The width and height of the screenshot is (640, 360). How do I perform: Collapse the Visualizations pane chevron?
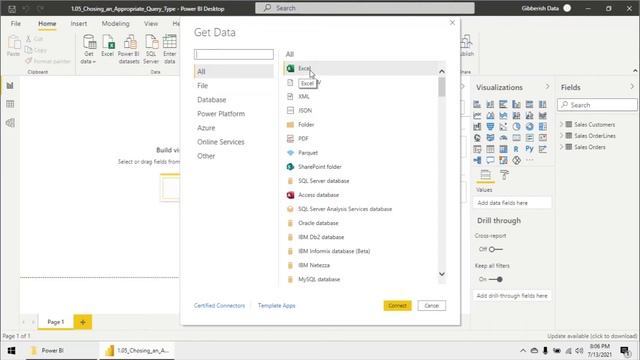coord(547,87)
